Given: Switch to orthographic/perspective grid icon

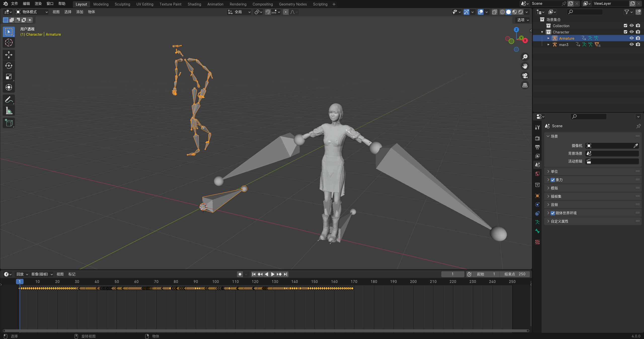Looking at the screenshot, I should click(x=525, y=85).
